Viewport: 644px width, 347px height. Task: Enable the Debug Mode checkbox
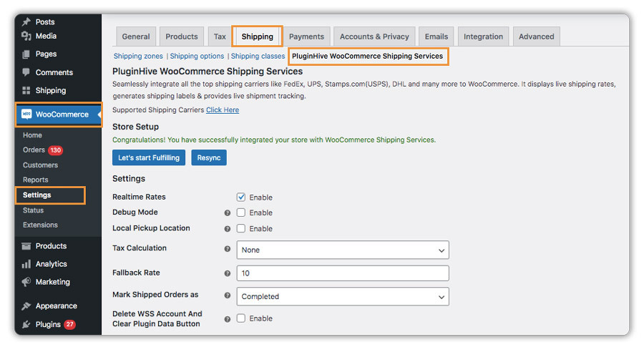pyautogui.click(x=241, y=212)
